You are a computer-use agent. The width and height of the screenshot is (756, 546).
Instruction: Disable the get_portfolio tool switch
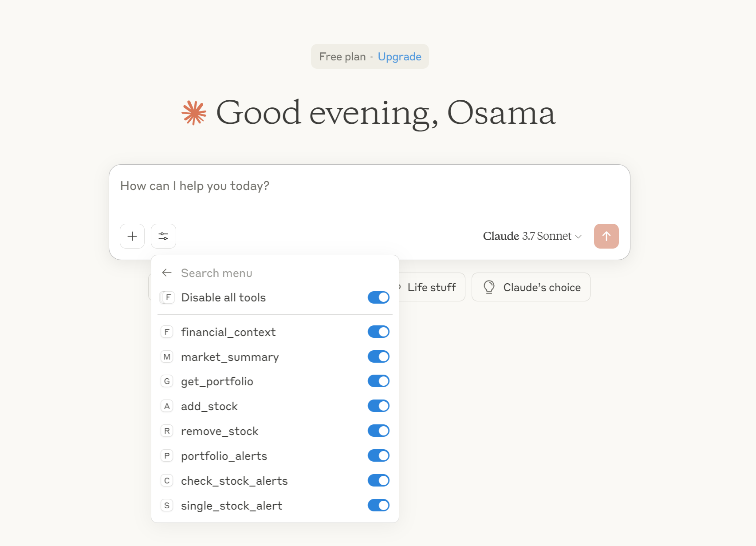[378, 381]
